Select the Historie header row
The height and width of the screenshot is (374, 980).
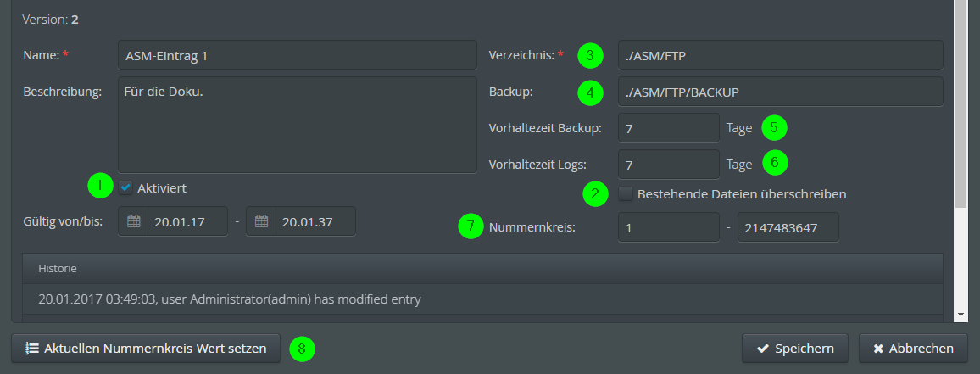point(482,268)
